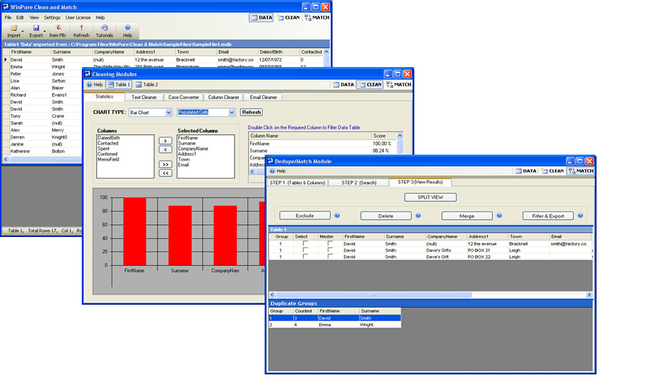Switch to Column Cleaner tab
665x381 pixels.
224,98
